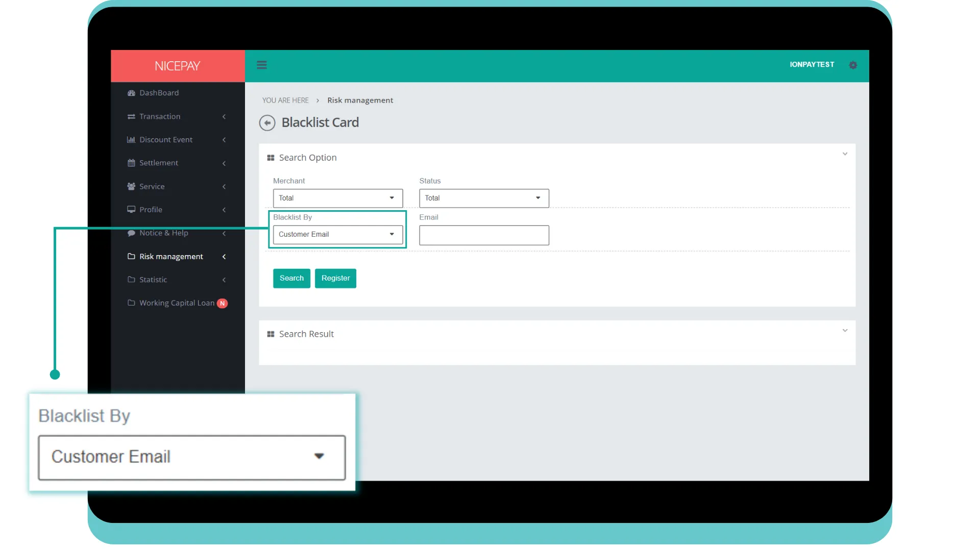980x551 pixels.
Task: Click the Risk management menu item
Action: 171,256
